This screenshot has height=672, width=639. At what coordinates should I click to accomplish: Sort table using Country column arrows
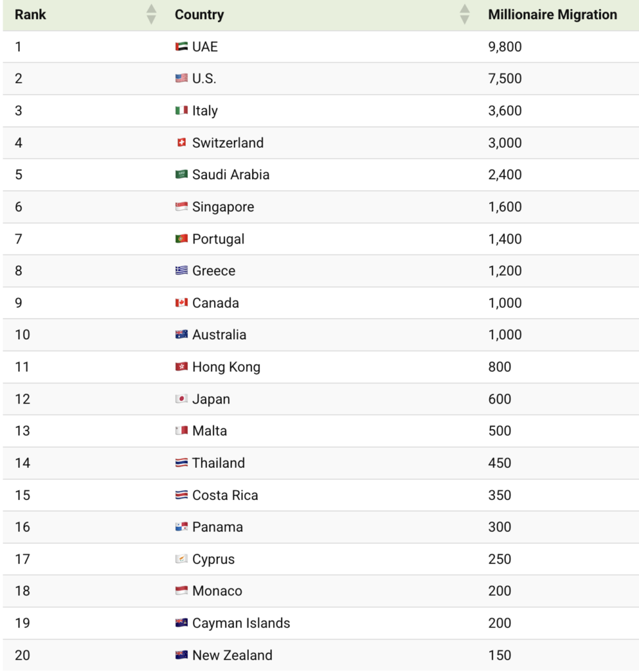(464, 14)
